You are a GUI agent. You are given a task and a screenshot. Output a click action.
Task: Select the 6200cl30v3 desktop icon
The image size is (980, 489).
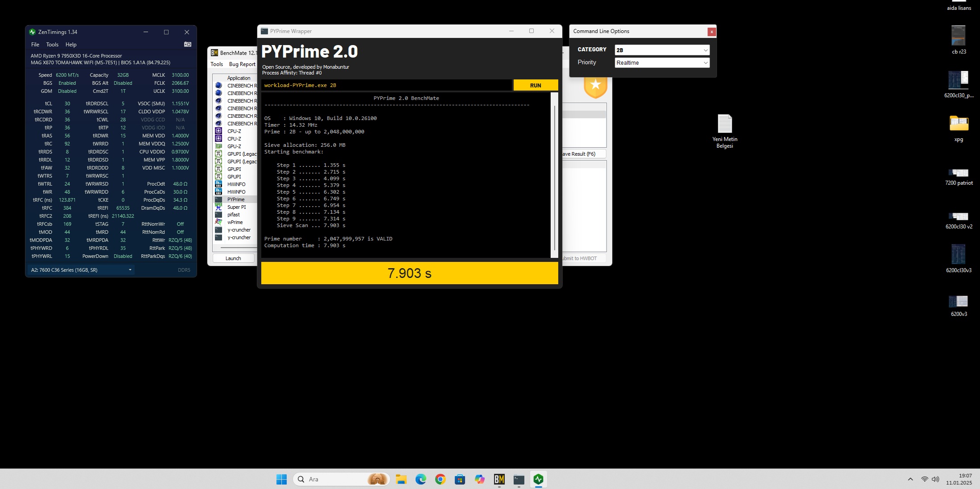pyautogui.click(x=959, y=258)
